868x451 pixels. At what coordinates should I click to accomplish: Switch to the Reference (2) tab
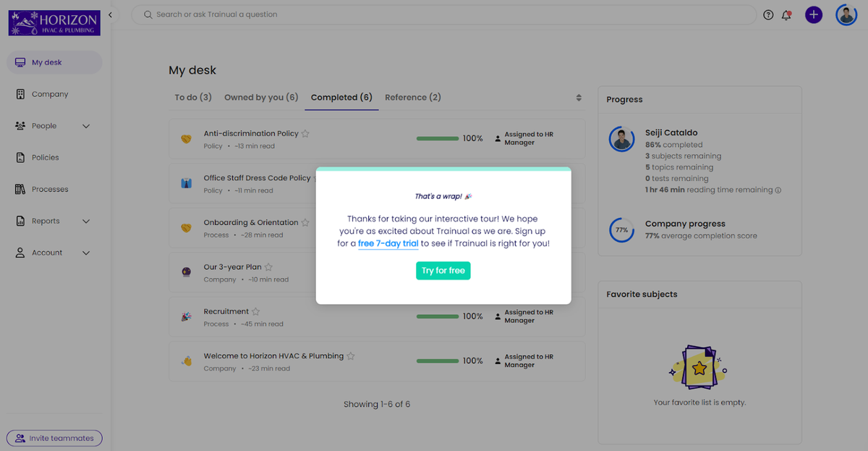pos(413,97)
